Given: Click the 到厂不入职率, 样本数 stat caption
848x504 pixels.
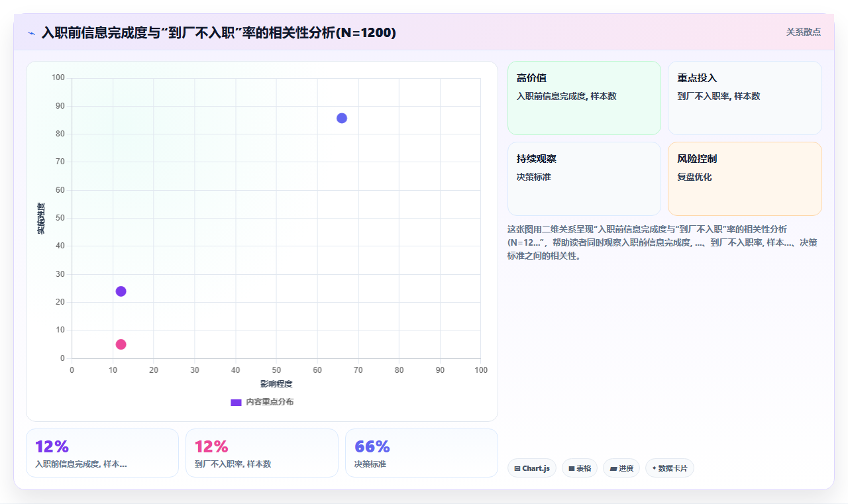Looking at the screenshot, I should 233,464.
